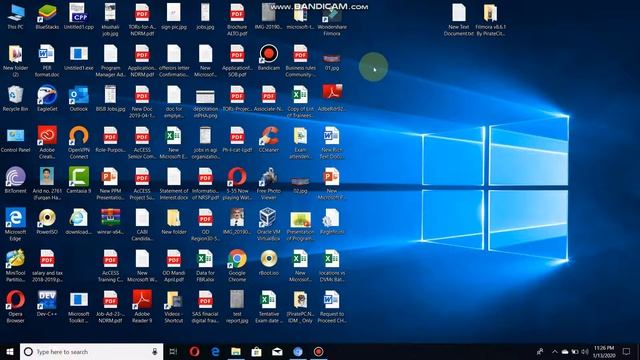The width and height of the screenshot is (640, 360).
Task: Select the OD Mandi April.pdf file
Action: click(x=173, y=266)
